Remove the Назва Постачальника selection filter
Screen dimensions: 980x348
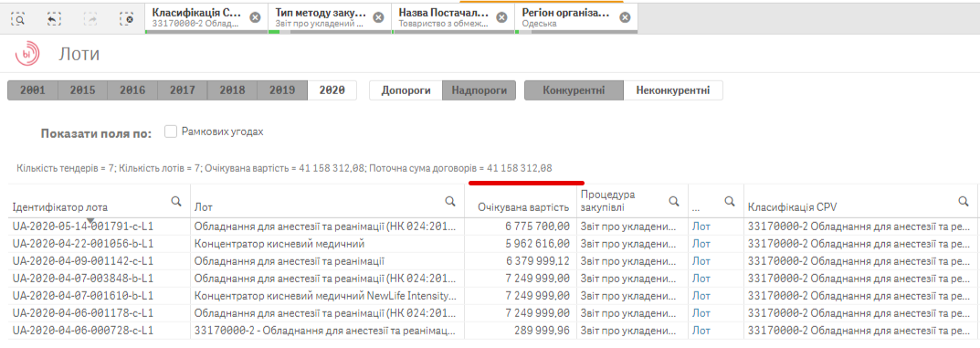(x=501, y=17)
